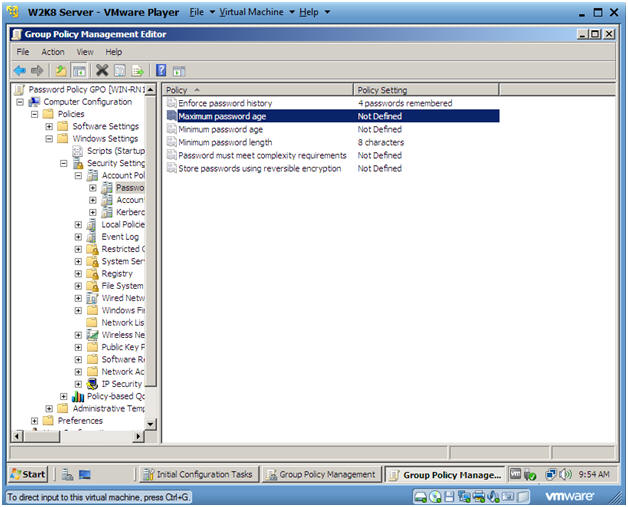This screenshot has height=507, width=628.
Task: Expand the Local Policies node
Action: (78, 225)
